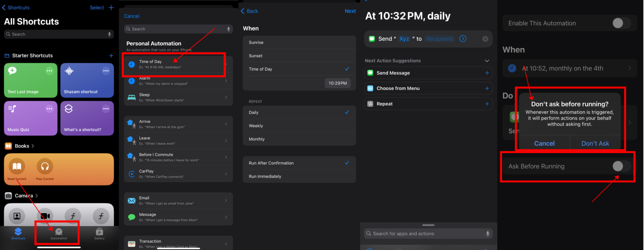This screenshot has width=644, height=250.
Task: Tap the portrait photo shortcut icon
Action: pos(17,216)
